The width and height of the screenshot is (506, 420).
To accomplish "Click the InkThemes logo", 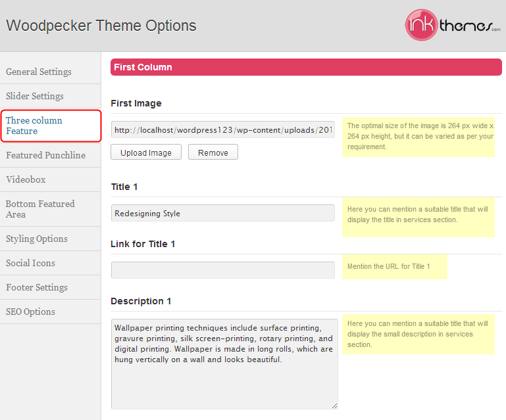I will click(x=453, y=25).
